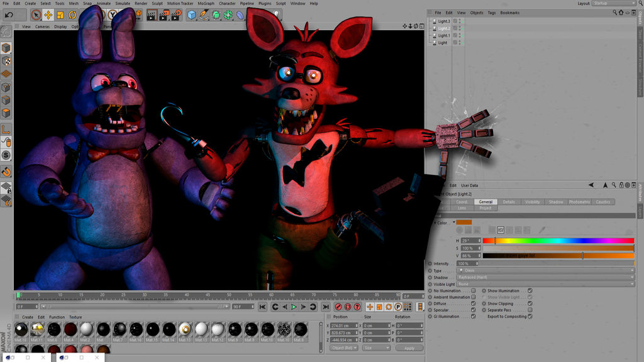The width and height of the screenshot is (644, 362).
Task: Switch to the Details tab
Action: [x=509, y=202]
